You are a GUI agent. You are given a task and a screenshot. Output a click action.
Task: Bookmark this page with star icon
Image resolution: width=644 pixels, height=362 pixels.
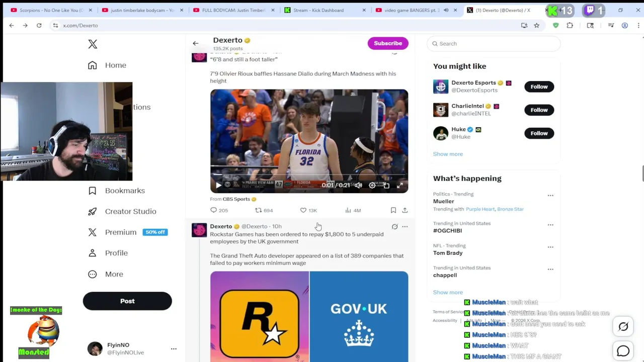click(537, 25)
